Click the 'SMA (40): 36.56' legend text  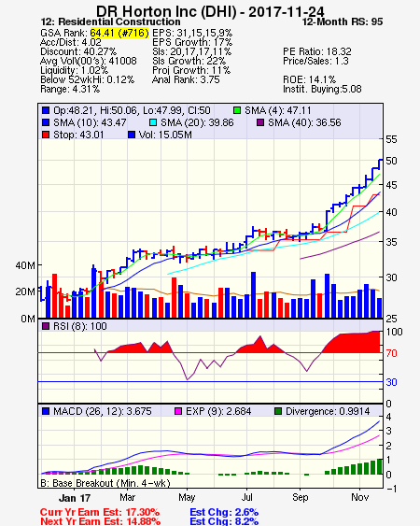click(x=304, y=122)
